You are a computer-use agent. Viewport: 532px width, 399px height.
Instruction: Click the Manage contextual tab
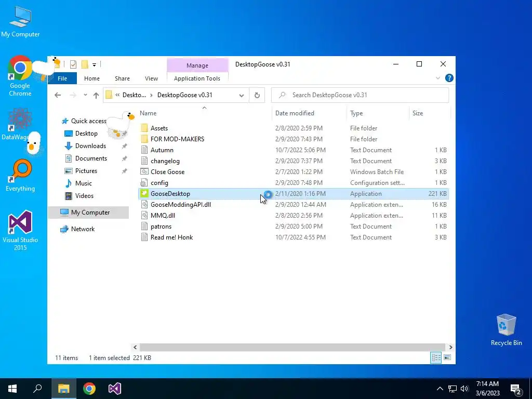197,65
